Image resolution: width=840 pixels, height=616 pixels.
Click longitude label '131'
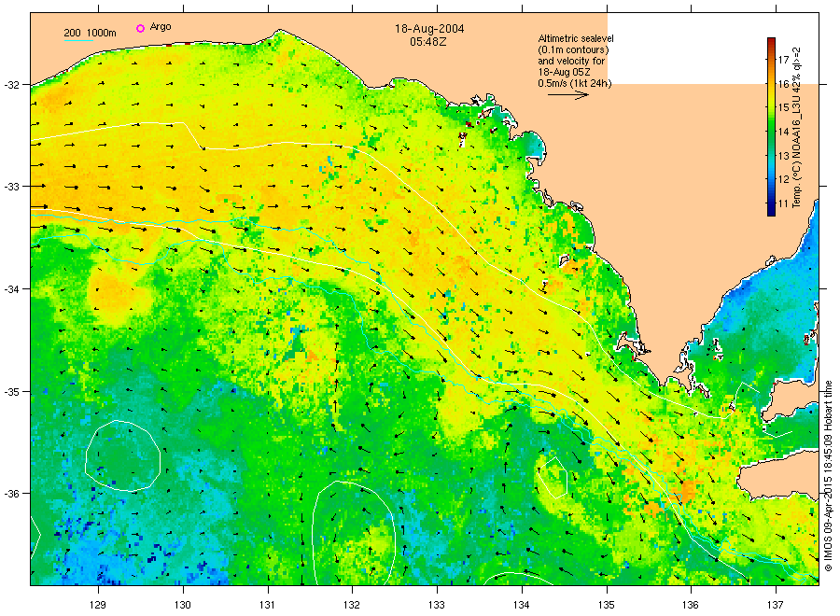(267, 605)
